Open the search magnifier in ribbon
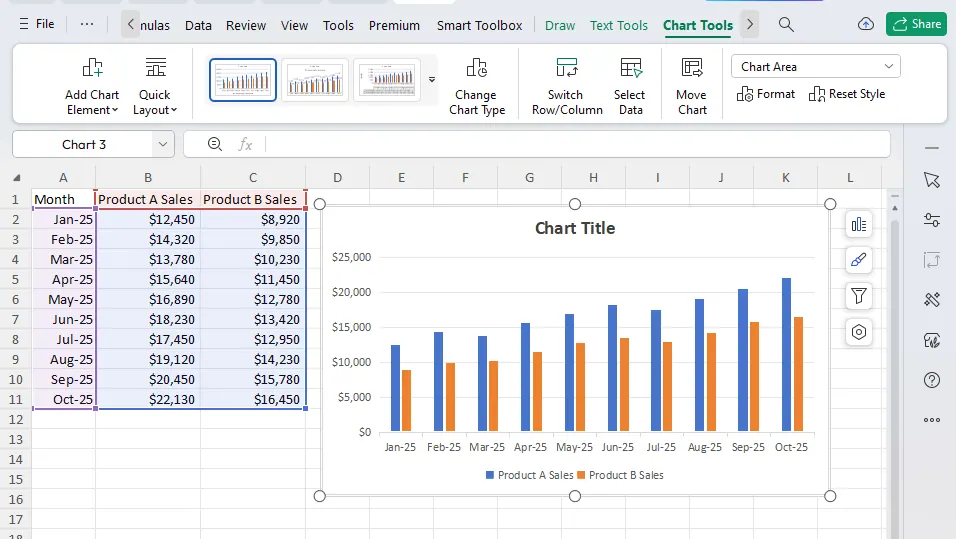Image resolution: width=956 pixels, height=539 pixels. pyautogui.click(x=786, y=25)
